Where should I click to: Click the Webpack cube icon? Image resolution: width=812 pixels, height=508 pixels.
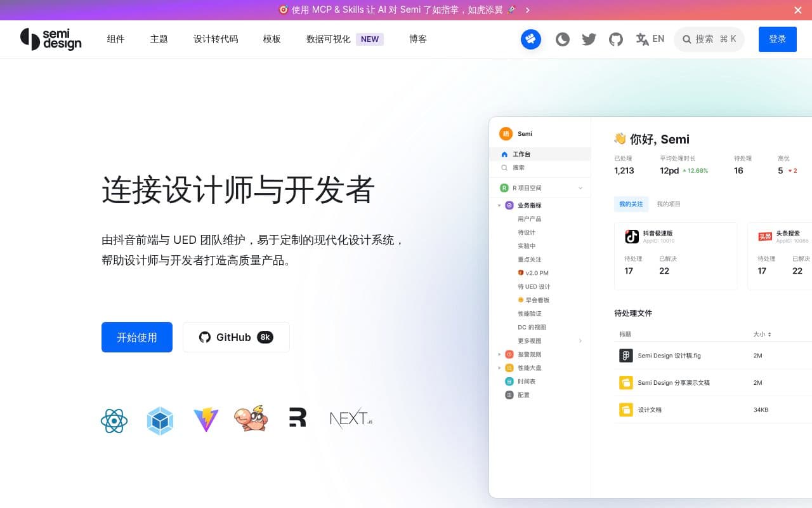click(x=160, y=420)
